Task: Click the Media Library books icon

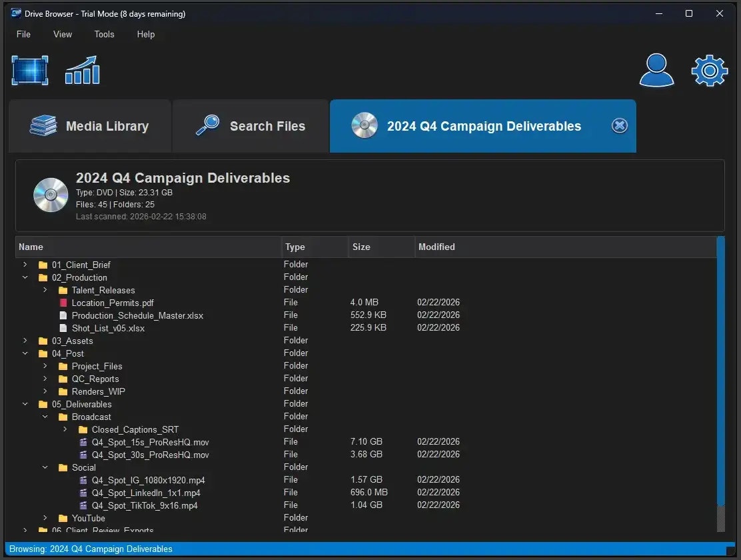Action: tap(43, 125)
